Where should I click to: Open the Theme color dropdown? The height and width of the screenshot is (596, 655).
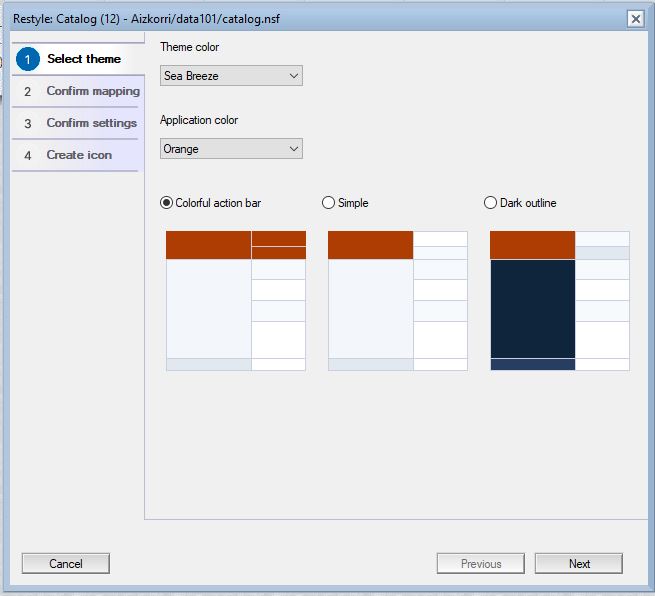(x=231, y=76)
